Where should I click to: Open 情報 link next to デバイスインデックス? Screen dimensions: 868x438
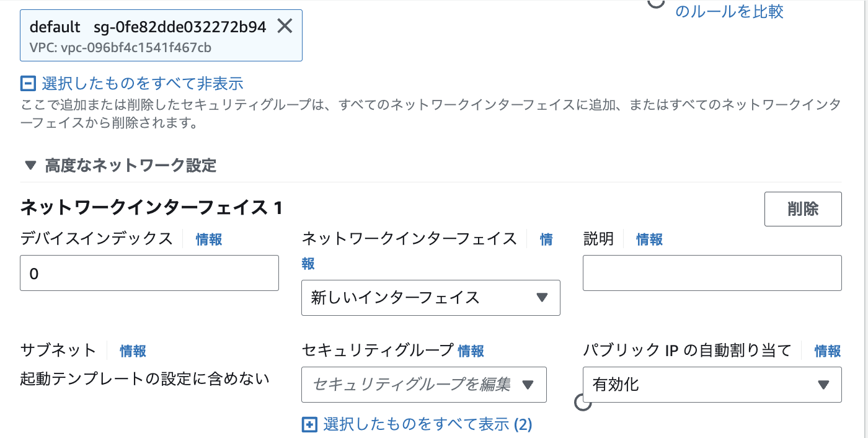click(209, 239)
